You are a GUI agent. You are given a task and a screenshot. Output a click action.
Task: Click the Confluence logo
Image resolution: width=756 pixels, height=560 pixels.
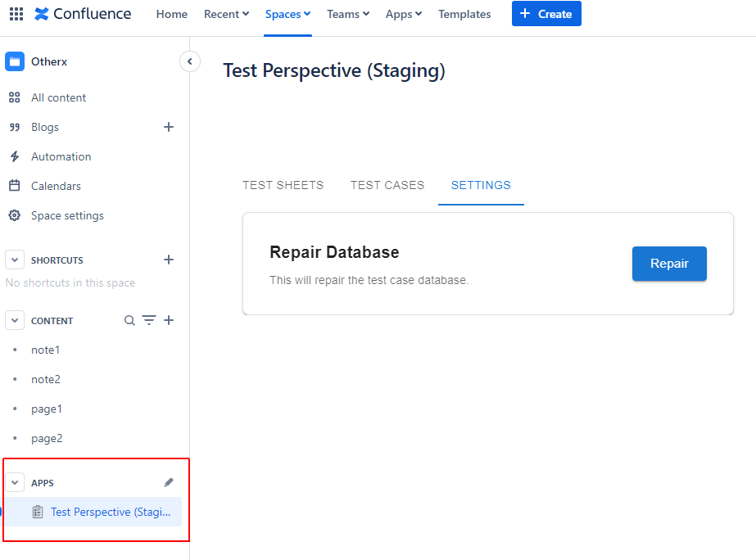pyautogui.click(x=83, y=14)
